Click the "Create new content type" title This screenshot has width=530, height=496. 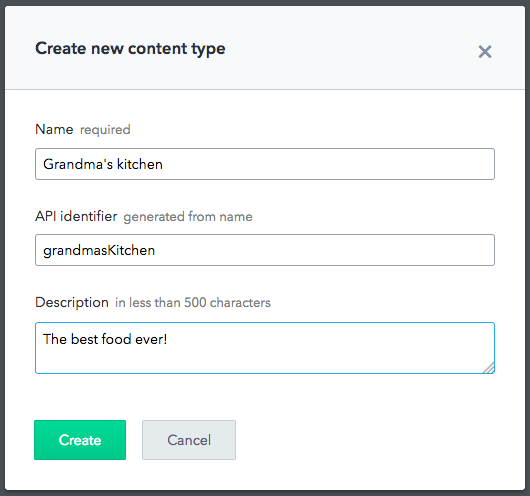pos(130,49)
